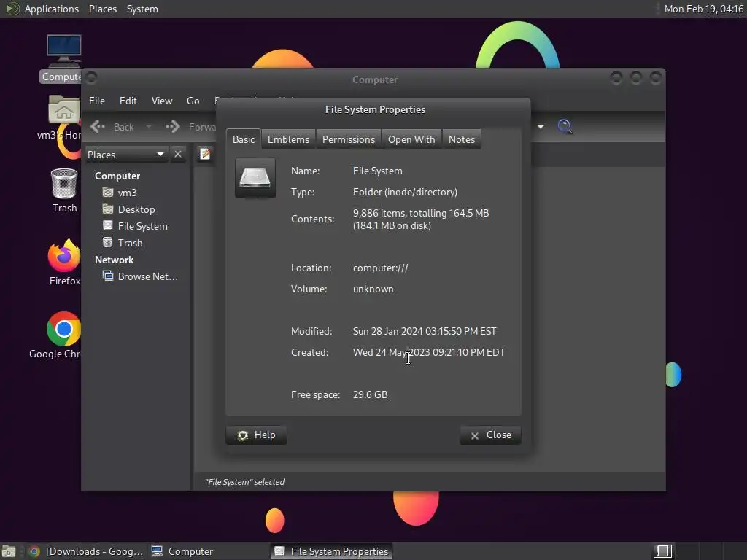Click the show desktop icon in bottom panel
The height and width of the screenshot is (560, 747).
pyautogui.click(x=9, y=551)
